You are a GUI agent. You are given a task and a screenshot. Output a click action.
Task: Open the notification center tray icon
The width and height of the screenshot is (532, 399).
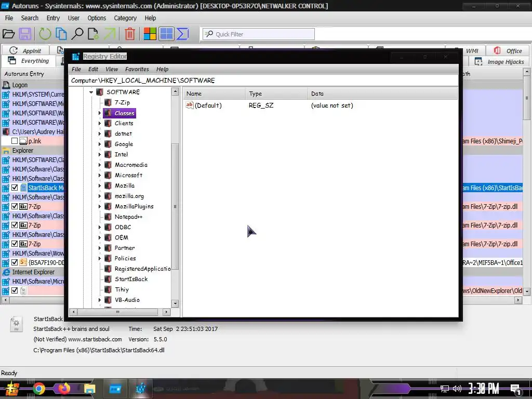click(x=516, y=390)
